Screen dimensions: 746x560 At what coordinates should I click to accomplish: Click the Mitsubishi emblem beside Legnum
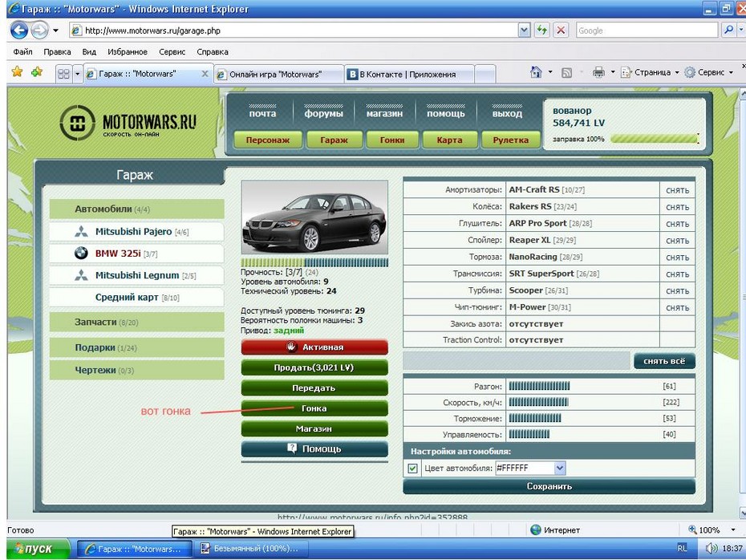point(81,275)
